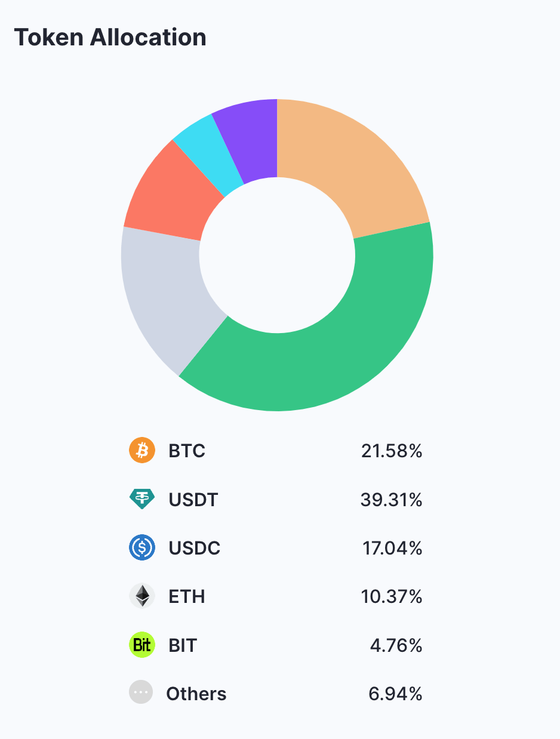Image resolution: width=560 pixels, height=739 pixels.
Task: Click the 39.31% USDT percentage value
Action: (391, 499)
